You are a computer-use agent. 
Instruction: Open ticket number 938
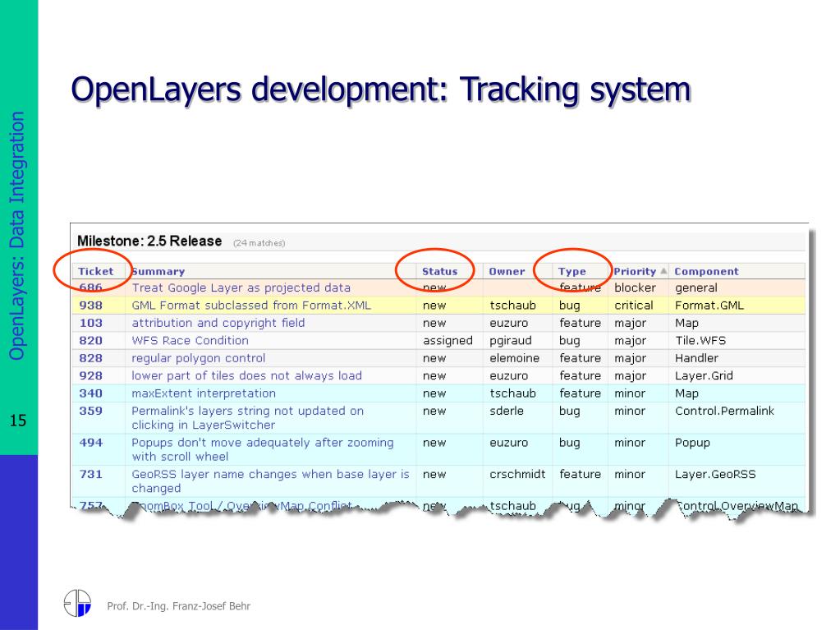point(90,306)
